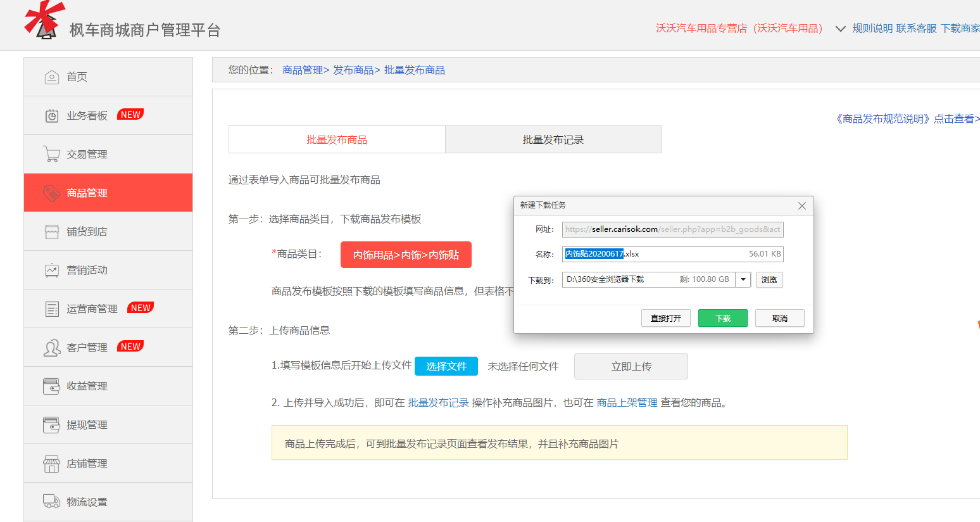Click the file name field in download dialog
This screenshot has height=522, width=980.
tap(671, 254)
